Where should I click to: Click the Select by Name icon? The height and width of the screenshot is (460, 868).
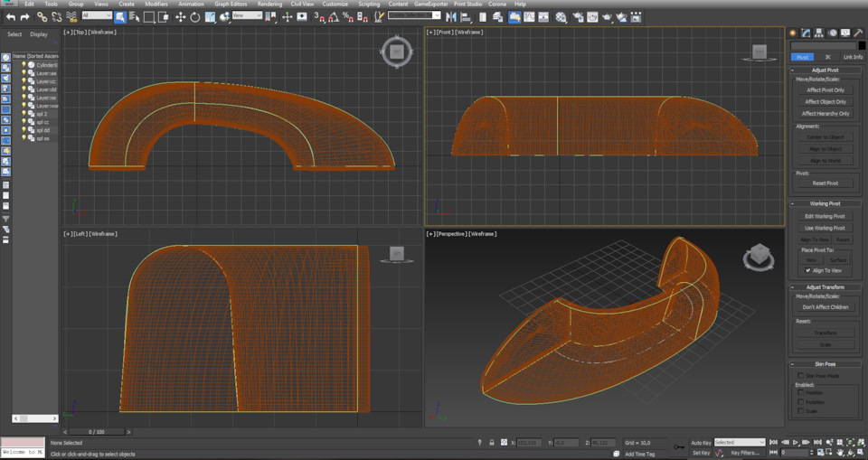tap(134, 16)
